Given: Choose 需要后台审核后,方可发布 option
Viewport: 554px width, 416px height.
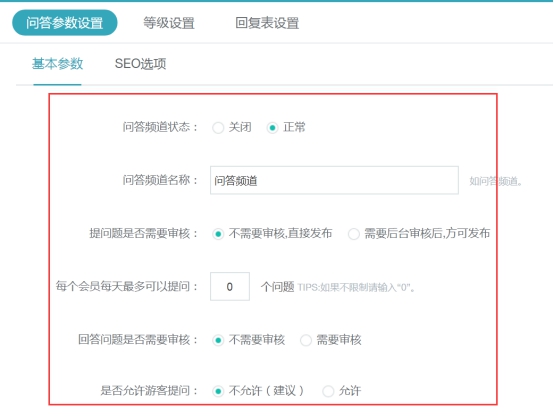Looking at the screenshot, I should tap(354, 234).
